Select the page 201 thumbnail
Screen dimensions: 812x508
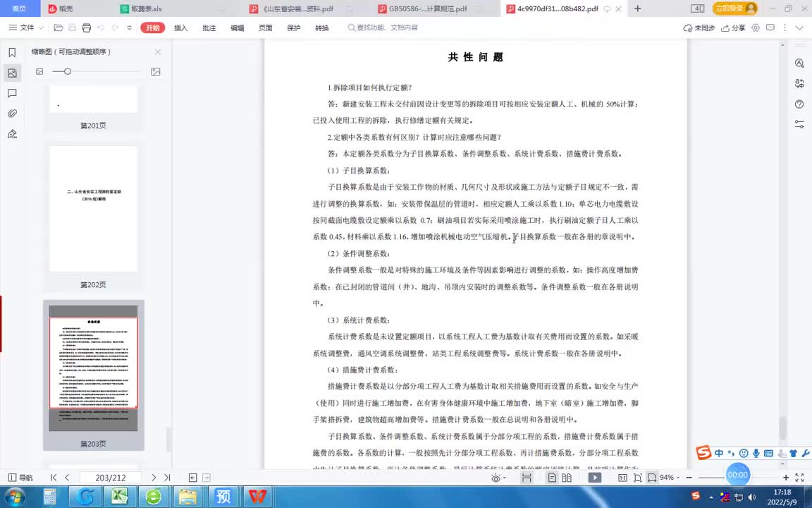coord(93,99)
